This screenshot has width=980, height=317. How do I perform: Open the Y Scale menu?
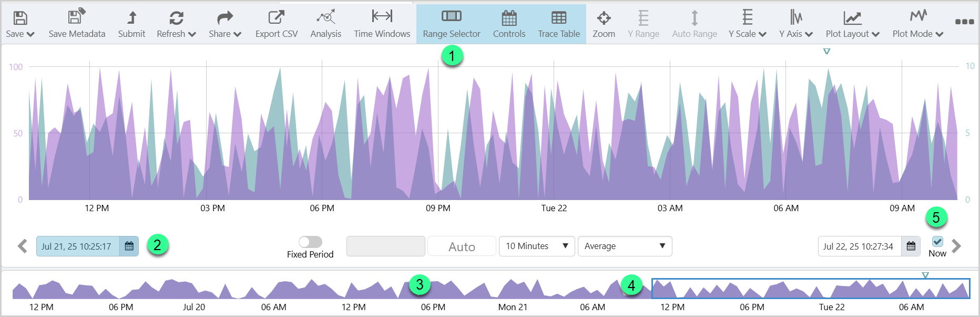(747, 24)
